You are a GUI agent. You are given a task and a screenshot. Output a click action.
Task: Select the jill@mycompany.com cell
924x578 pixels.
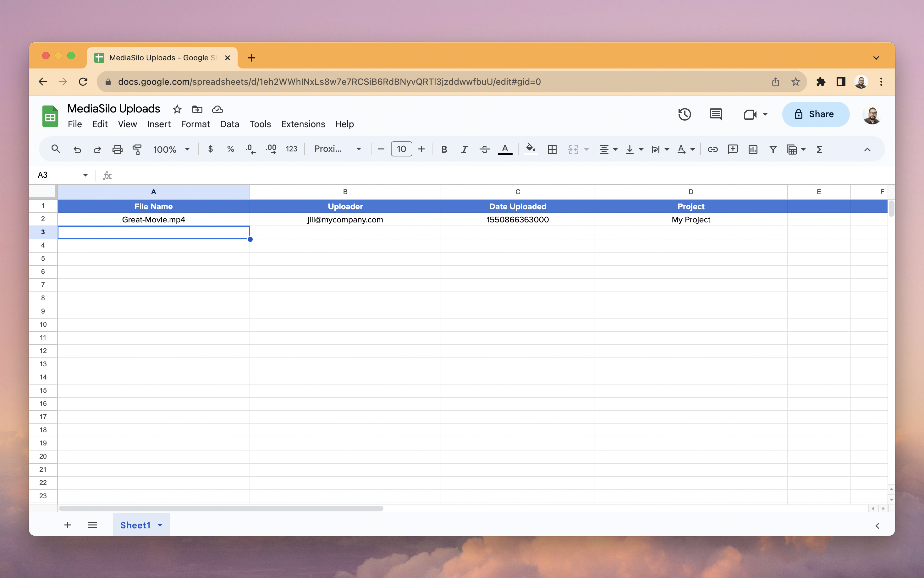coord(345,220)
